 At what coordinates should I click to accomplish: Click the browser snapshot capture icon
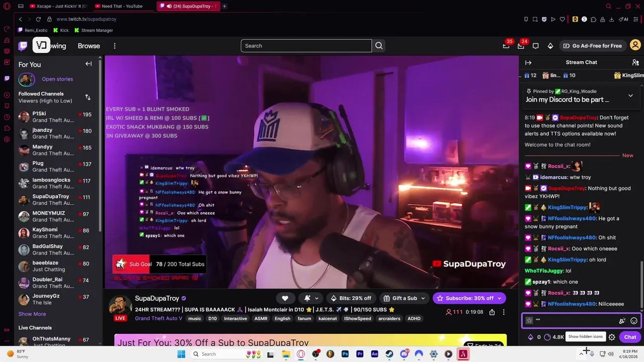pyautogui.click(x=535, y=19)
